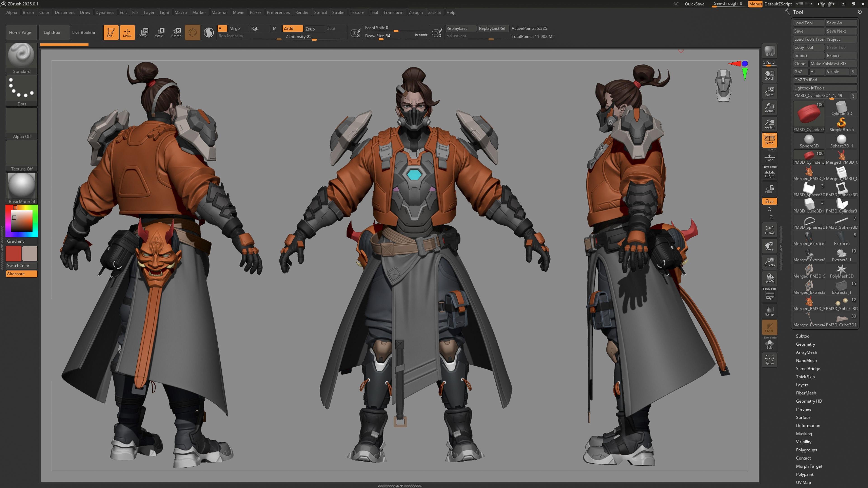The height and width of the screenshot is (488, 868).
Task: Expand the Geometry section in the Tool palette
Action: click(x=805, y=344)
